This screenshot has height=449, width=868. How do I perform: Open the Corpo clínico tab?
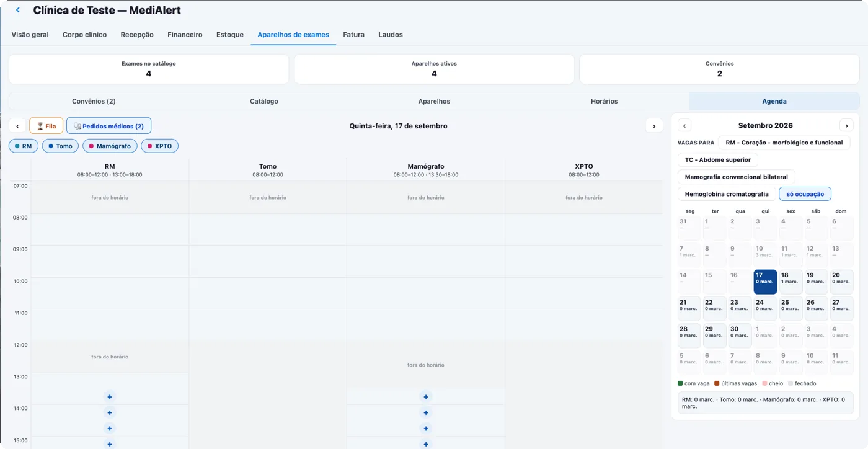click(84, 35)
